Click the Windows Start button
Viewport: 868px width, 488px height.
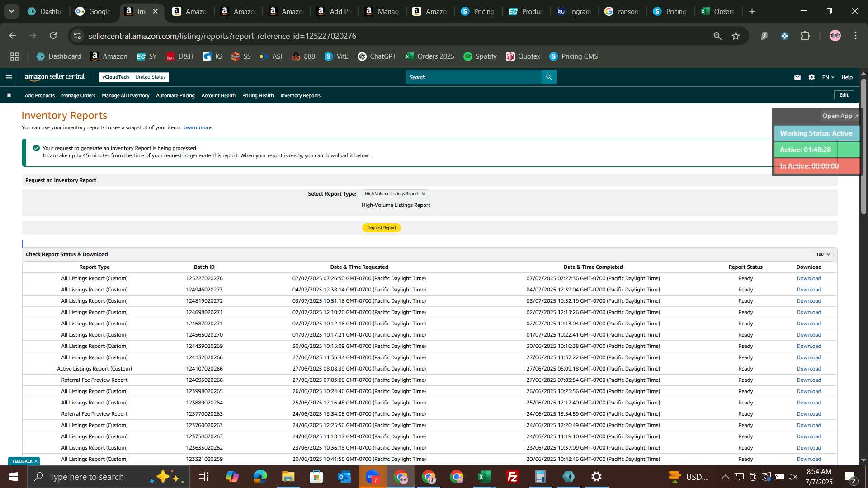(14, 477)
